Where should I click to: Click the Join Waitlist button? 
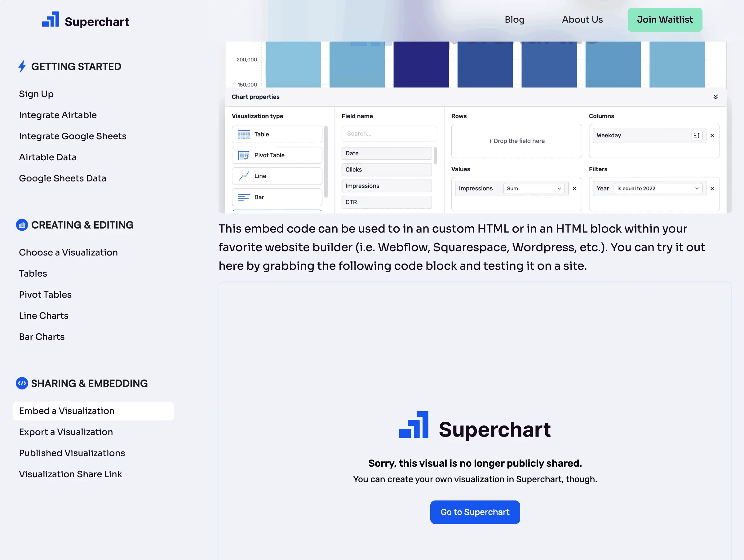[665, 20]
